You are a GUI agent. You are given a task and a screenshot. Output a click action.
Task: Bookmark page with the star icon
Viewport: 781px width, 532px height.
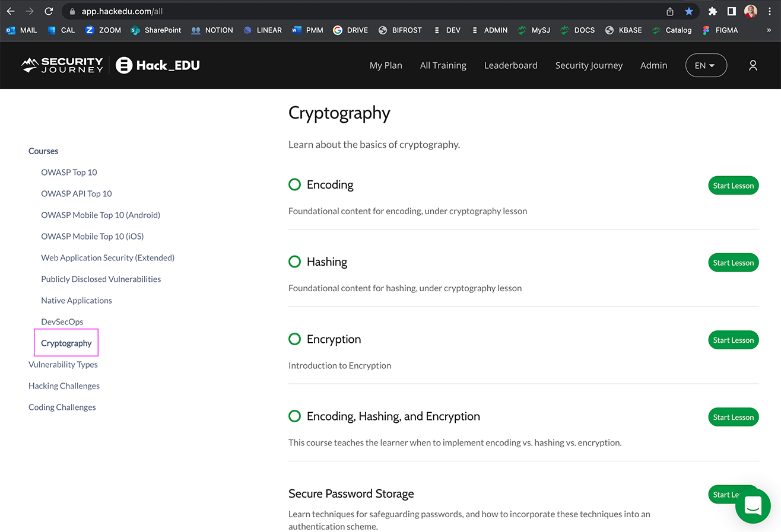click(688, 11)
